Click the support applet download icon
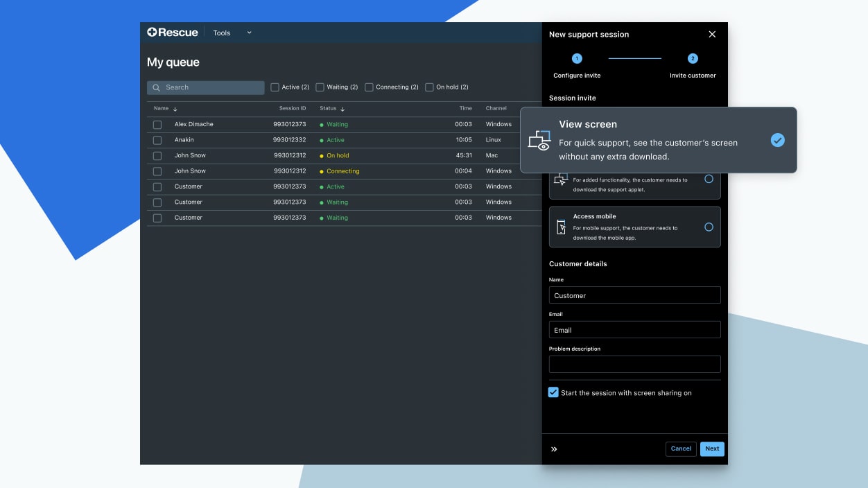Image resolution: width=868 pixels, height=488 pixels. point(561,179)
